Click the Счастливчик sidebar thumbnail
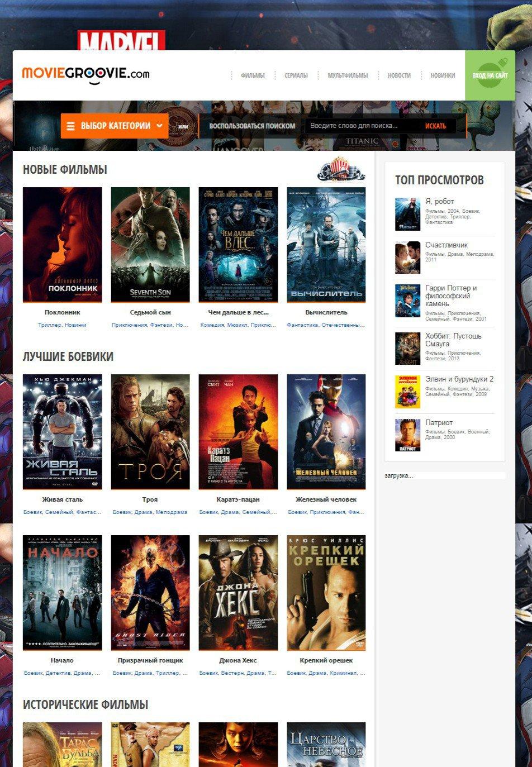 (x=407, y=258)
